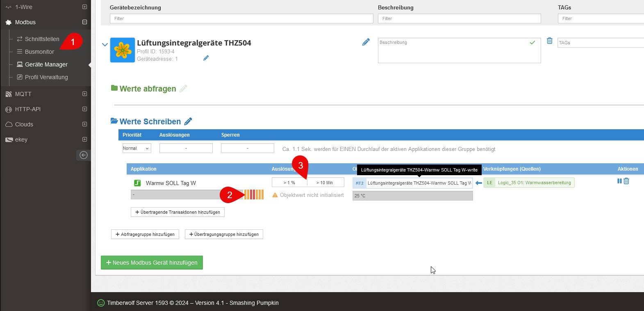Edit the device name with pencil icon
This screenshot has height=311, width=644.
click(x=366, y=42)
